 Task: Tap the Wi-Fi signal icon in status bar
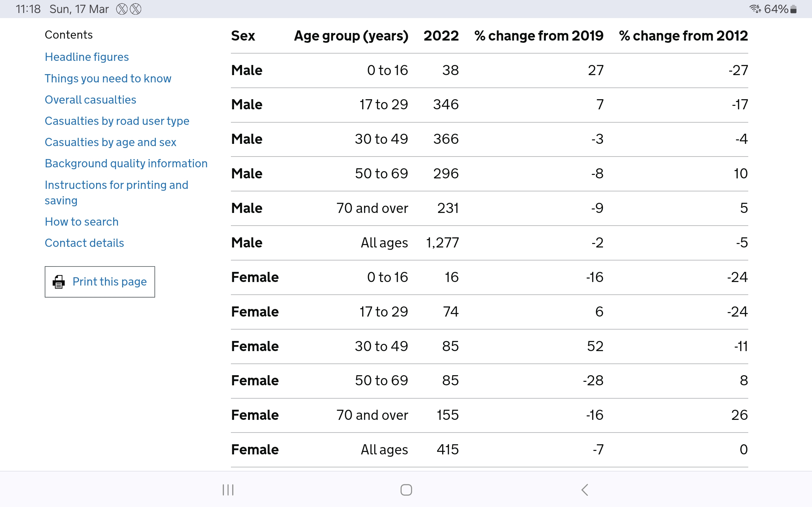(x=755, y=9)
